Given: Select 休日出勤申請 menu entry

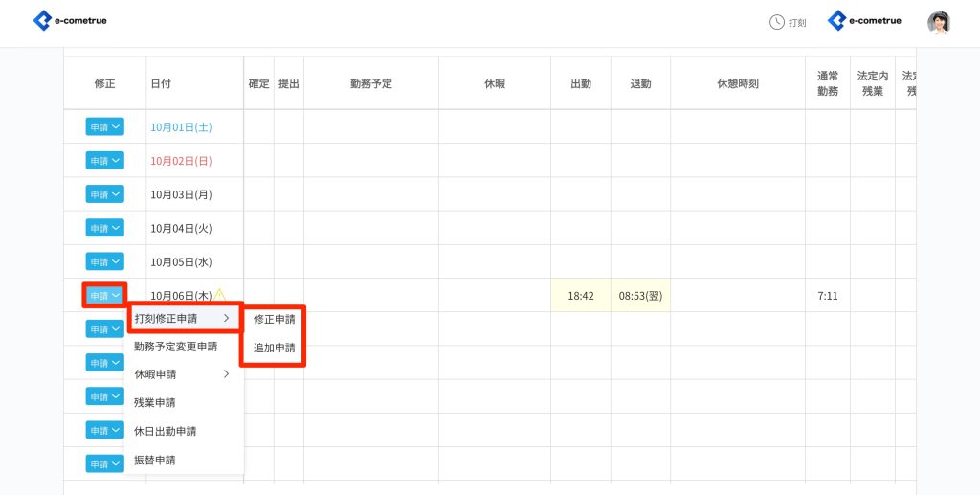Looking at the screenshot, I should pyautogui.click(x=166, y=431).
